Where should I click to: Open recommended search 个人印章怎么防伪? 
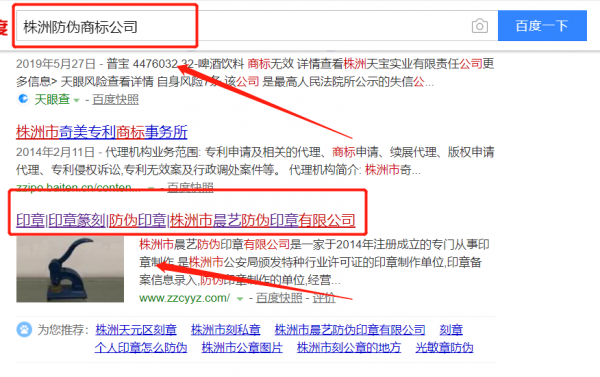(141, 348)
